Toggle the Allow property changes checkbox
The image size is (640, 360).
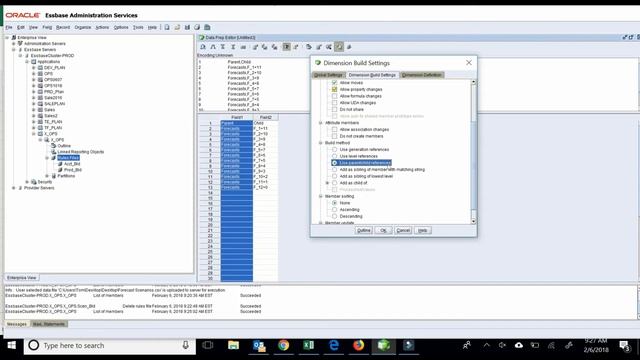coord(334,89)
